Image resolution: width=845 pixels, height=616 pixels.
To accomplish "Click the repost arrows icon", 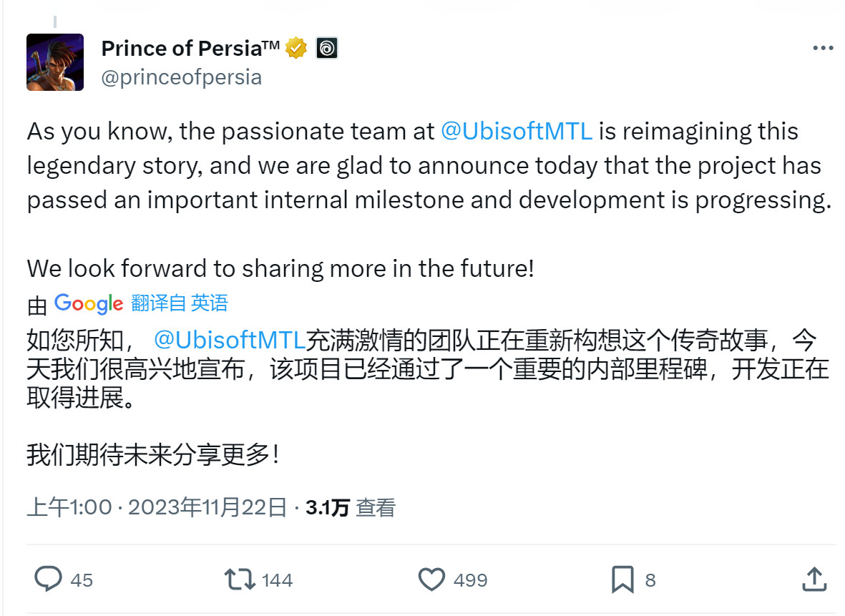I will [x=240, y=579].
